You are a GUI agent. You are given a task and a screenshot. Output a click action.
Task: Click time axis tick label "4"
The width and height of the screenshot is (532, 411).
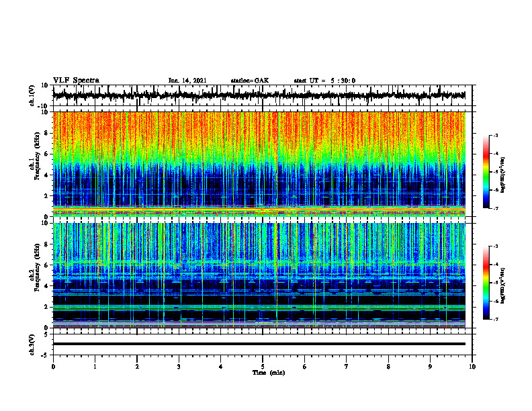pyautogui.click(x=220, y=367)
